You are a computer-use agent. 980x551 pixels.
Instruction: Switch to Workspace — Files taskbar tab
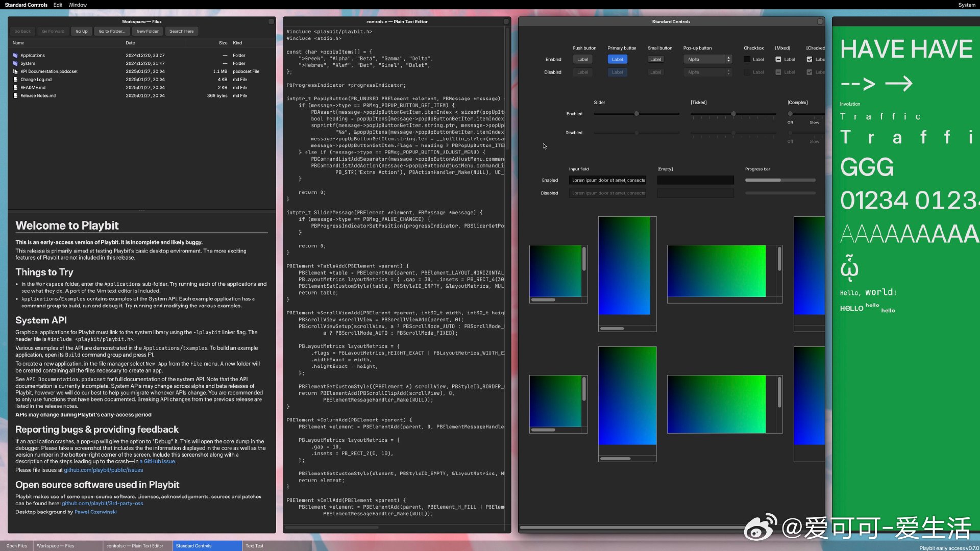click(x=68, y=546)
